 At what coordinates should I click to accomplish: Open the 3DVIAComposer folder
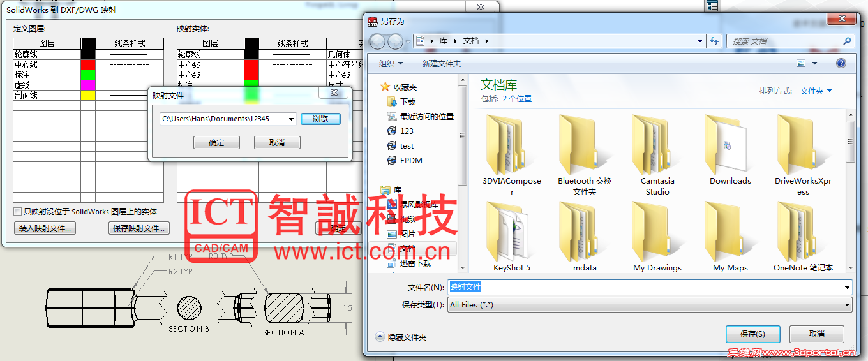click(512, 156)
